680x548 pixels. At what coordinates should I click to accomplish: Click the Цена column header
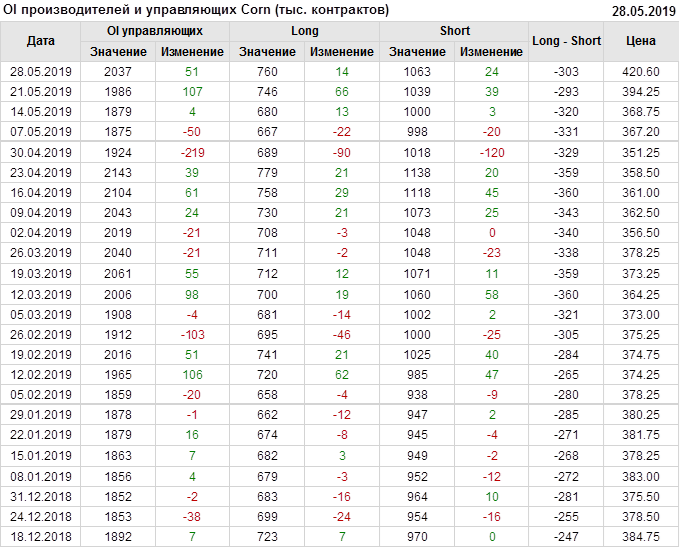[641, 41]
